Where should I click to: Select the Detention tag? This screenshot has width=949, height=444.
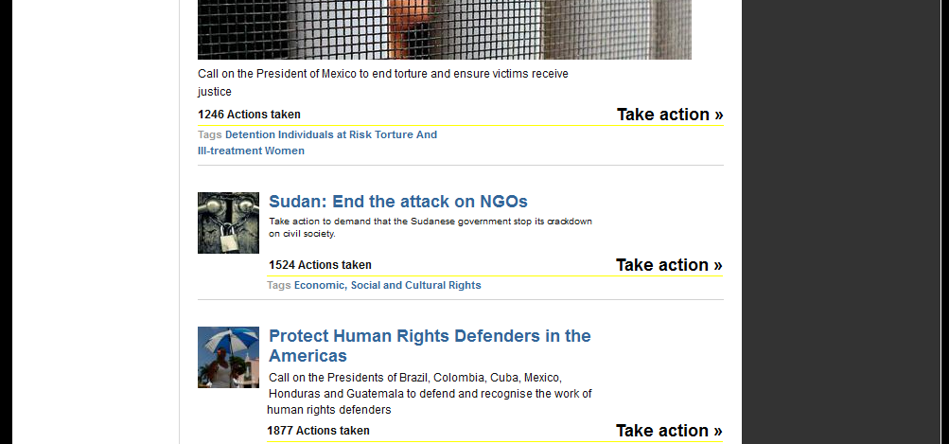pos(250,134)
